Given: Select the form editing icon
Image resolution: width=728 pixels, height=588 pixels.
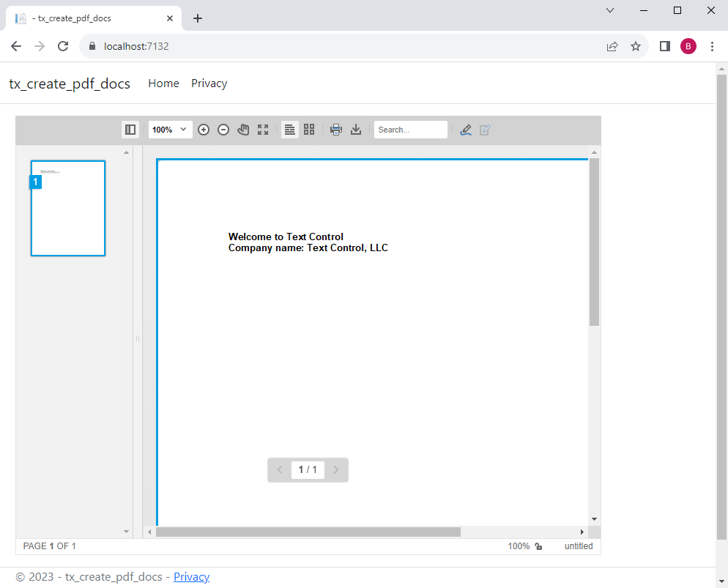Looking at the screenshot, I should point(485,129).
